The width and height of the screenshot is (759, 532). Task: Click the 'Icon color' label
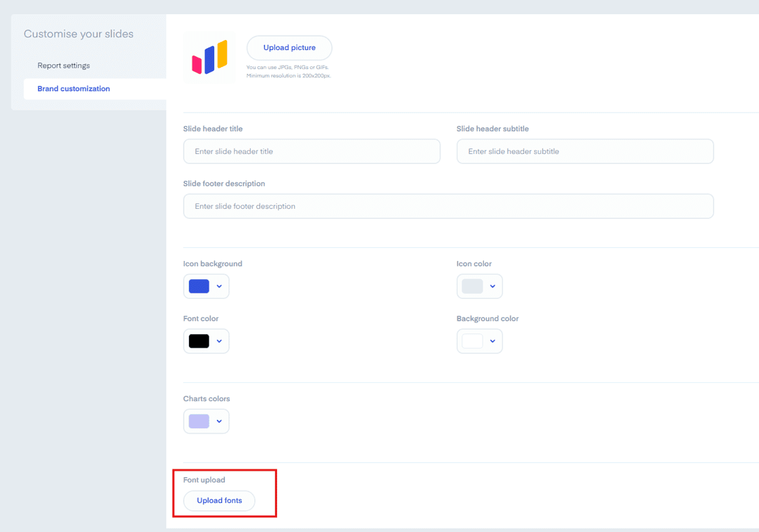pyautogui.click(x=474, y=264)
